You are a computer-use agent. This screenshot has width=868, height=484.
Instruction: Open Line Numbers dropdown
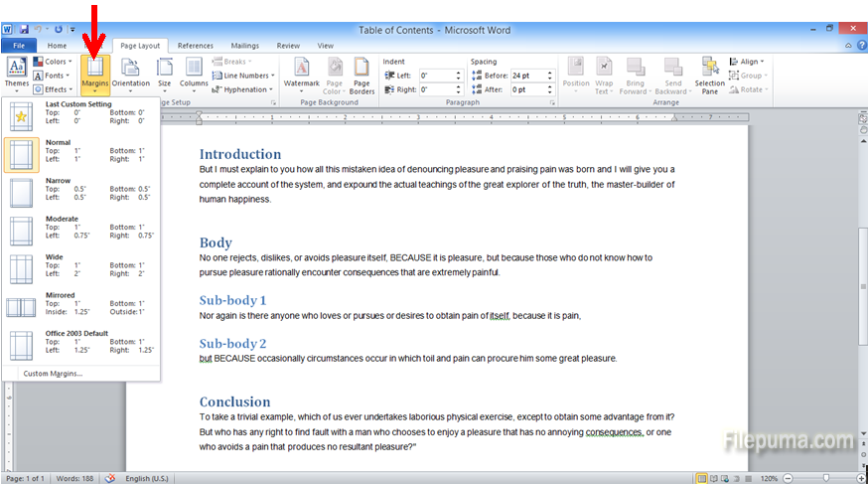click(x=243, y=76)
